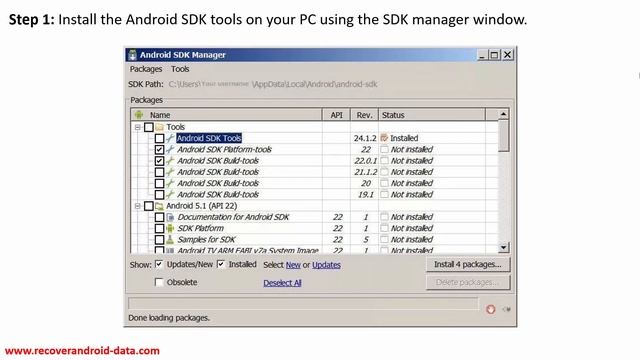Click wrench icon of Android SDK Platform-tools

(170, 150)
